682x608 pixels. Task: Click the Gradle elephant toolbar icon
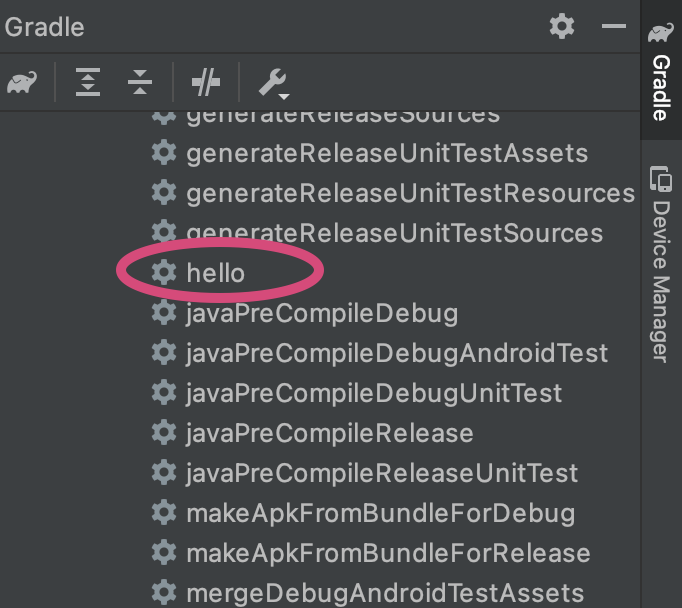pyautogui.click(x=22, y=83)
